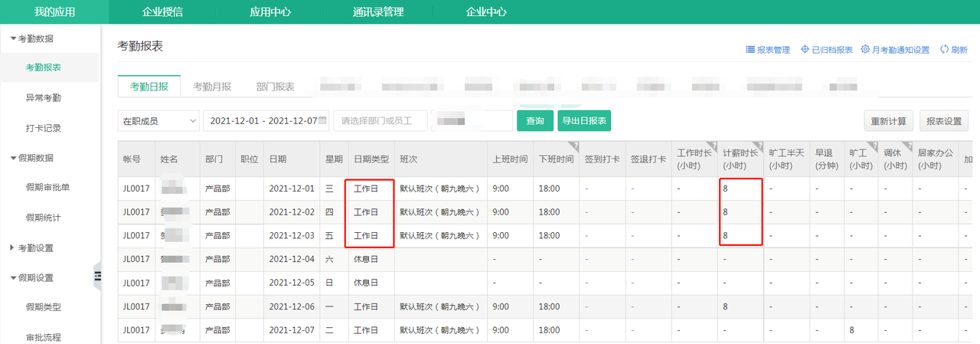The height and width of the screenshot is (344, 980).
Task: Click blurred search field beside 查询 button
Action: tap(472, 121)
